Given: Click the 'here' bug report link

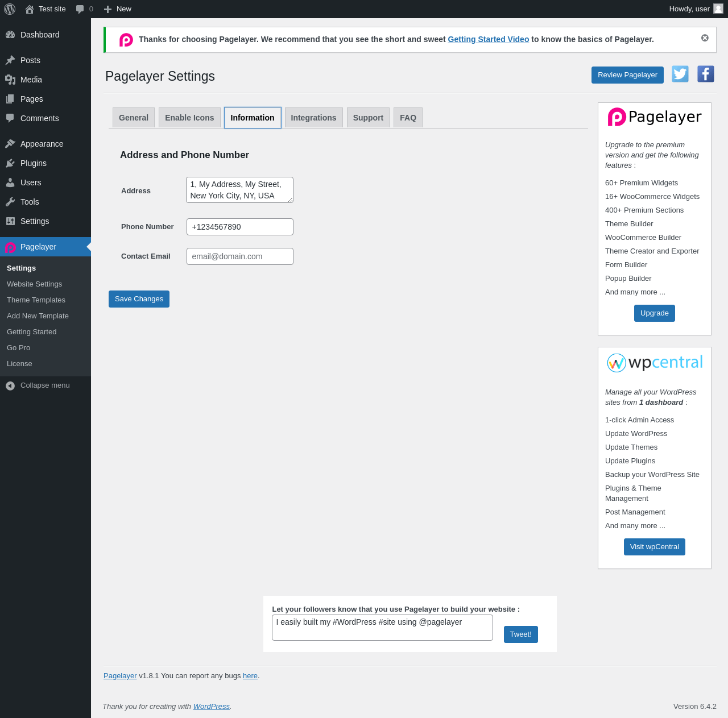Looking at the screenshot, I should (x=250, y=676).
